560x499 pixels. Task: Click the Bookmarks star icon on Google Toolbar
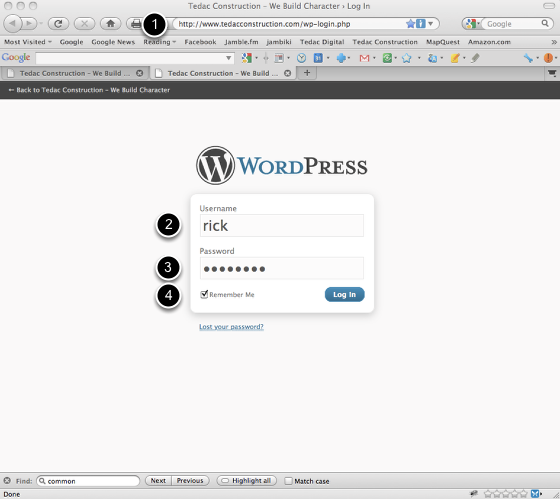pos(406,58)
